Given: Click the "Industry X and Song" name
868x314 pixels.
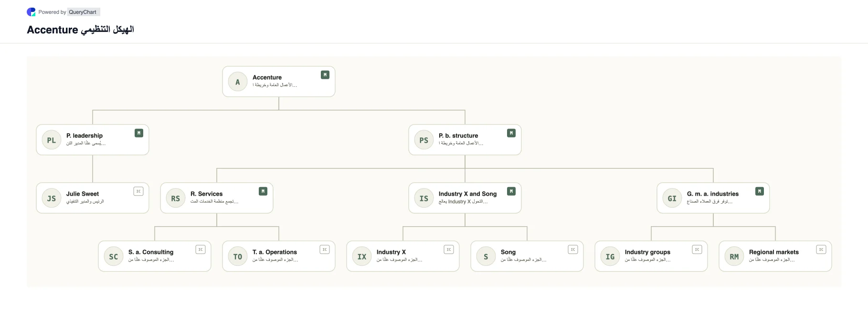Looking at the screenshot, I should click(x=468, y=194).
